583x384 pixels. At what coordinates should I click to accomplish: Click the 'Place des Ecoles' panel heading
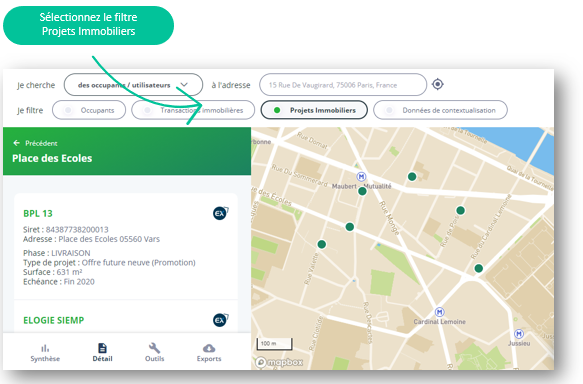[52, 158]
